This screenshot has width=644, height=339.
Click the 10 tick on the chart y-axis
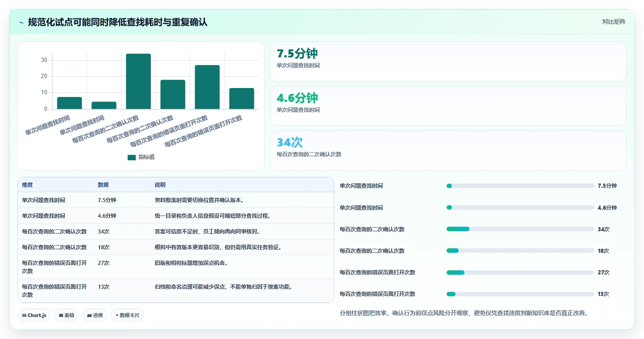pos(44,92)
